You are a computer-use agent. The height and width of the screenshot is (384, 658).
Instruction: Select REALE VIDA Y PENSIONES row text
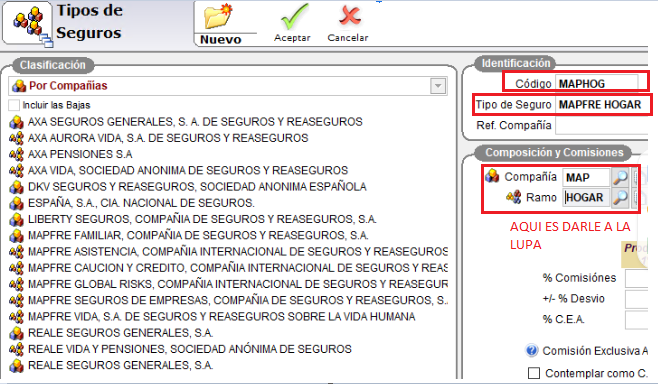190,349
